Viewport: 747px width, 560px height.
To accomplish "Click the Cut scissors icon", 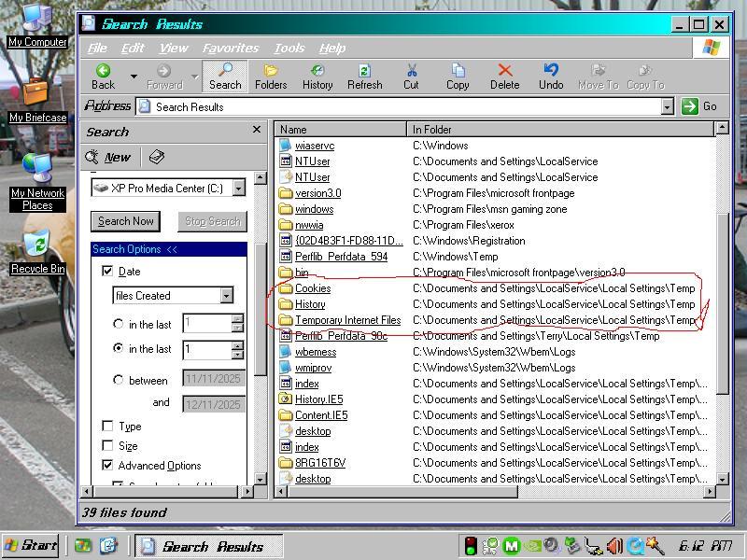I will coord(411,72).
